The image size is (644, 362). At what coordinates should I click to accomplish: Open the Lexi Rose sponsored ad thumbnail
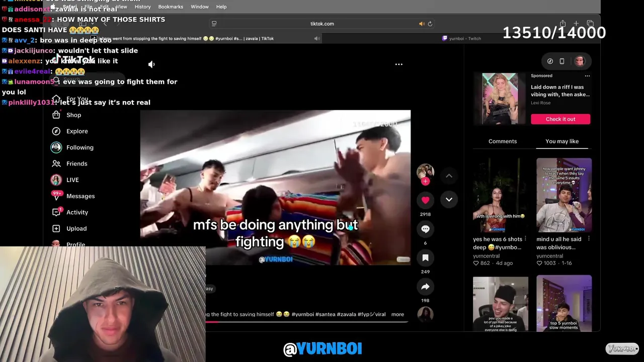500,99
